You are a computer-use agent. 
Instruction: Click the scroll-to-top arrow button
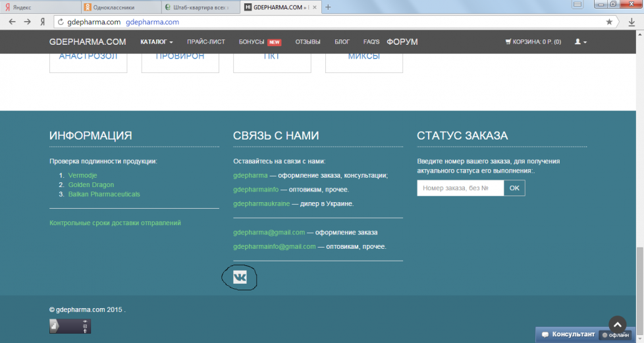click(x=617, y=325)
